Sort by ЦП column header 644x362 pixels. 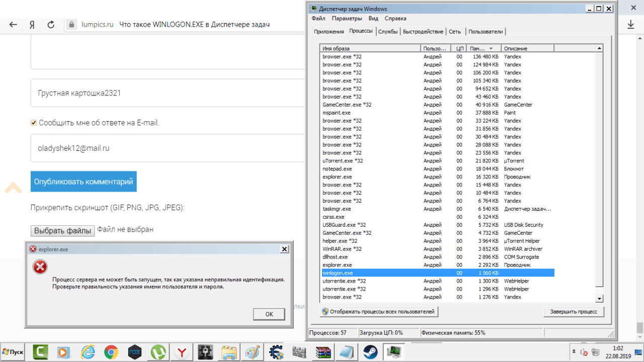459,48
